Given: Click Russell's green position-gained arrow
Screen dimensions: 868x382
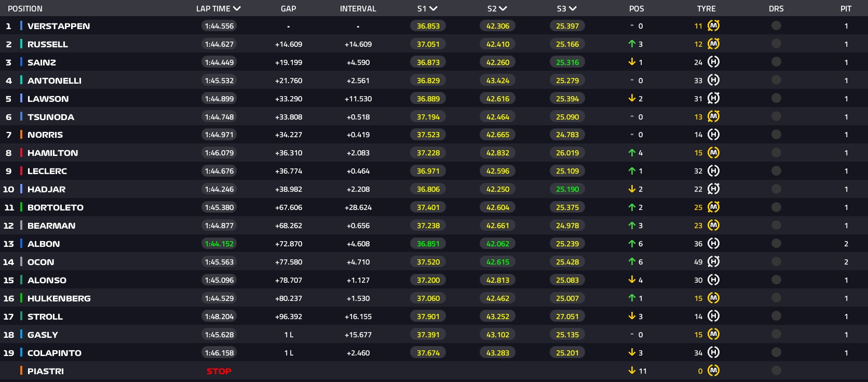Looking at the screenshot, I should 632,44.
